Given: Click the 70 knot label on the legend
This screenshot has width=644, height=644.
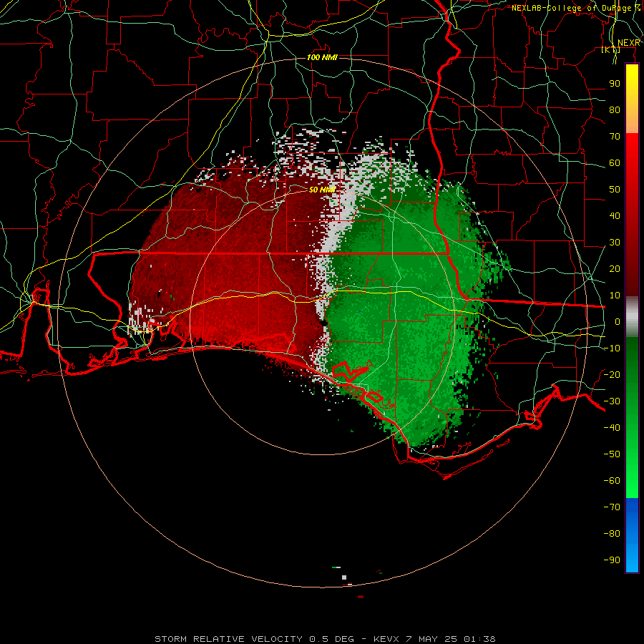Looking at the screenshot, I should click(x=615, y=137).
